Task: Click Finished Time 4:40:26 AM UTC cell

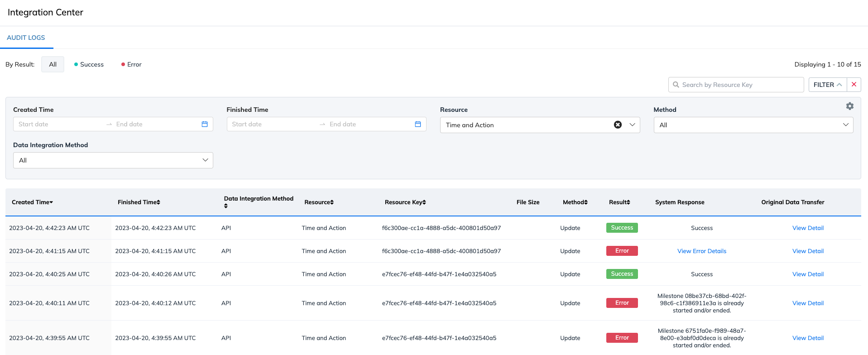Action: 155,274
